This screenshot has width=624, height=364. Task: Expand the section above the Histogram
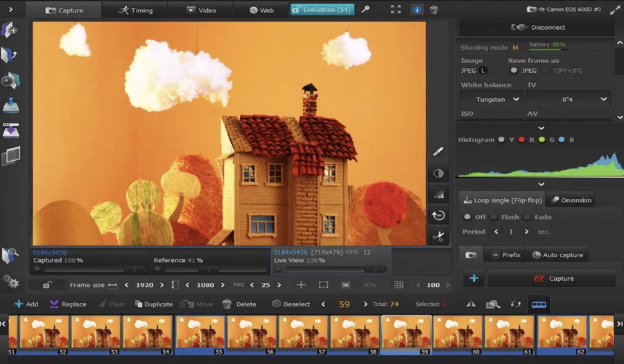coord(541,128)
